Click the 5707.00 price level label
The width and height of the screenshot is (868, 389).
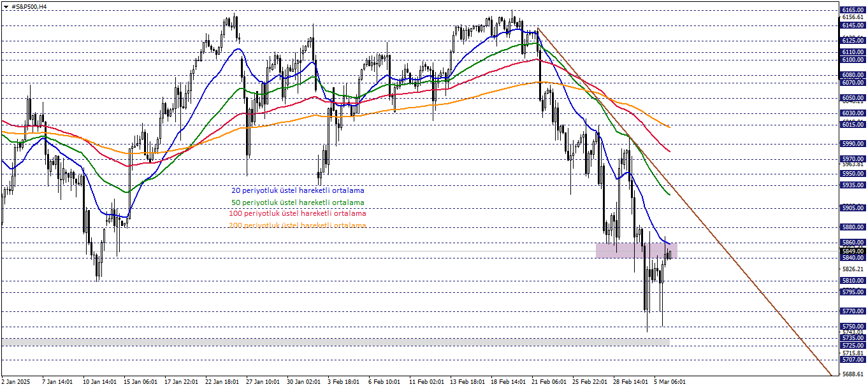coord(853,360)
